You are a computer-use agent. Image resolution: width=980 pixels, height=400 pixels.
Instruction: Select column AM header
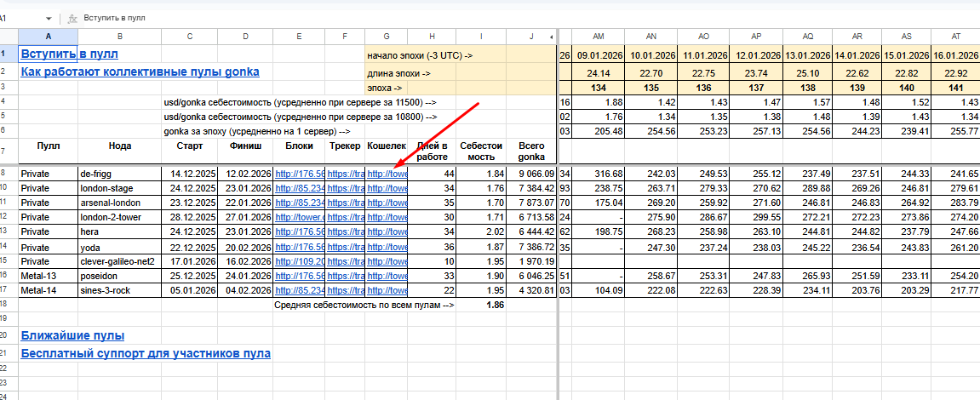pos(598,37)
